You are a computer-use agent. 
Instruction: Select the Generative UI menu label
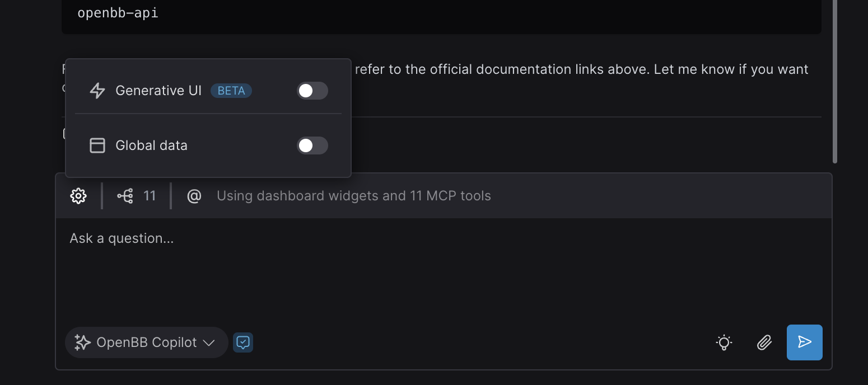[158, 91]
